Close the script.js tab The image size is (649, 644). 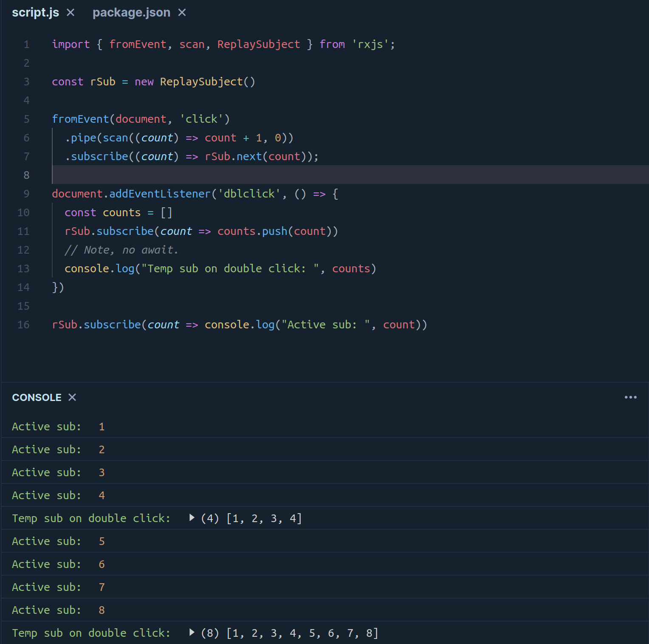click(x=70, y=12)
